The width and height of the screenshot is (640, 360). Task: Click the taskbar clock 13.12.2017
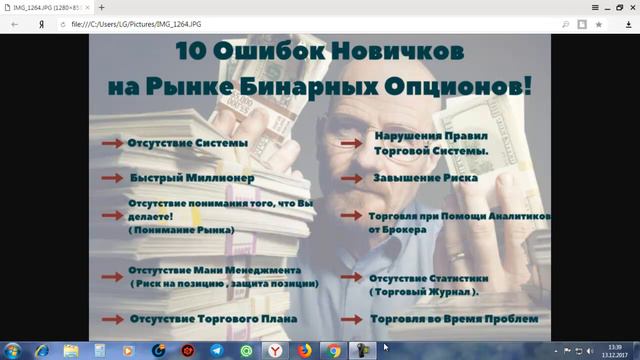614,351
